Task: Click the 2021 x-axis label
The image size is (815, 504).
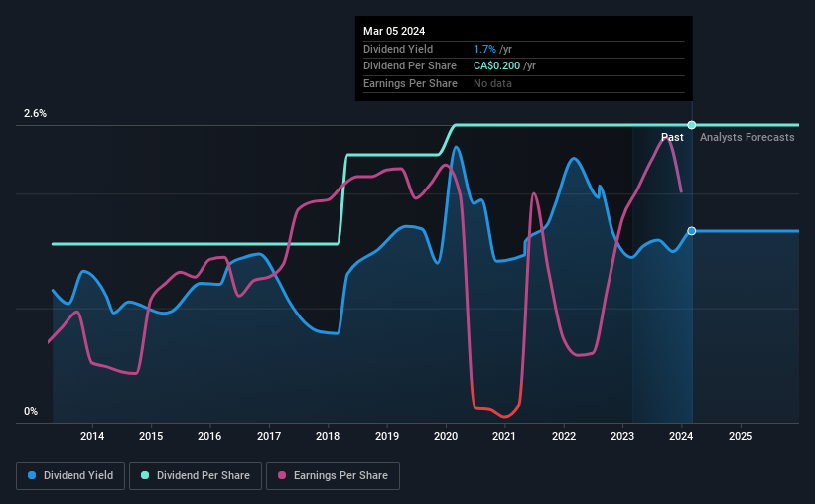Action: pyautogui.click(x=504, y=436)
